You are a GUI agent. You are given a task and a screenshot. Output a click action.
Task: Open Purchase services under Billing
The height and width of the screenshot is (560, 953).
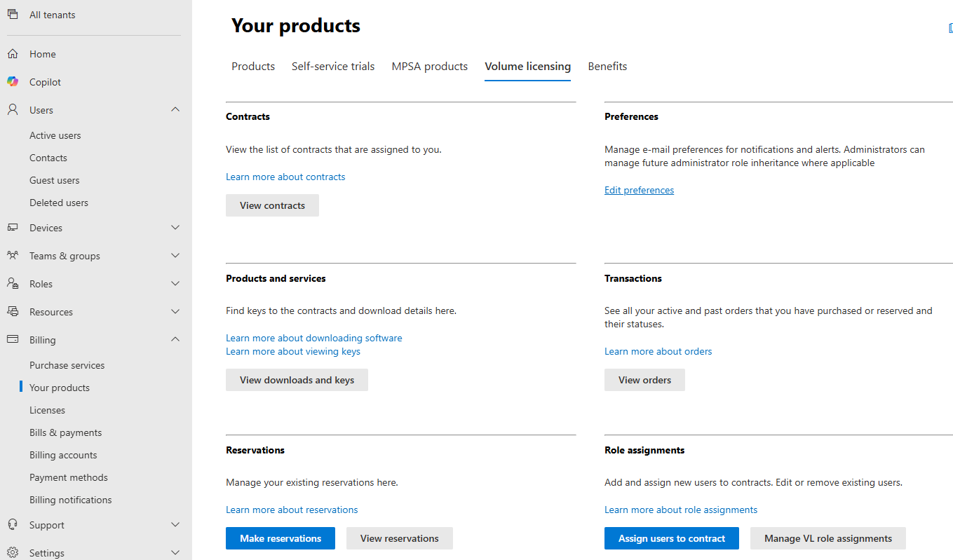click(67, 365)
